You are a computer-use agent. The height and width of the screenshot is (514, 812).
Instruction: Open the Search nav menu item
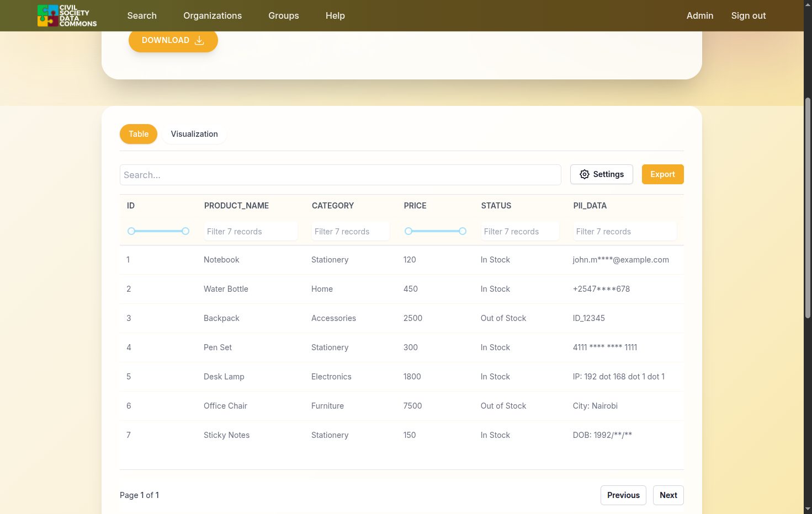point(142,15)
